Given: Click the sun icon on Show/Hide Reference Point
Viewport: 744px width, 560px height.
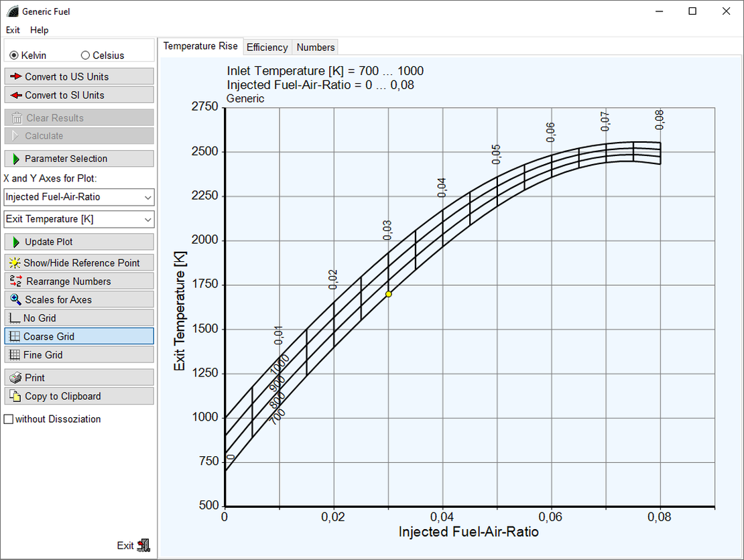Looking at the screenshot, I should (x=15, y=263).
